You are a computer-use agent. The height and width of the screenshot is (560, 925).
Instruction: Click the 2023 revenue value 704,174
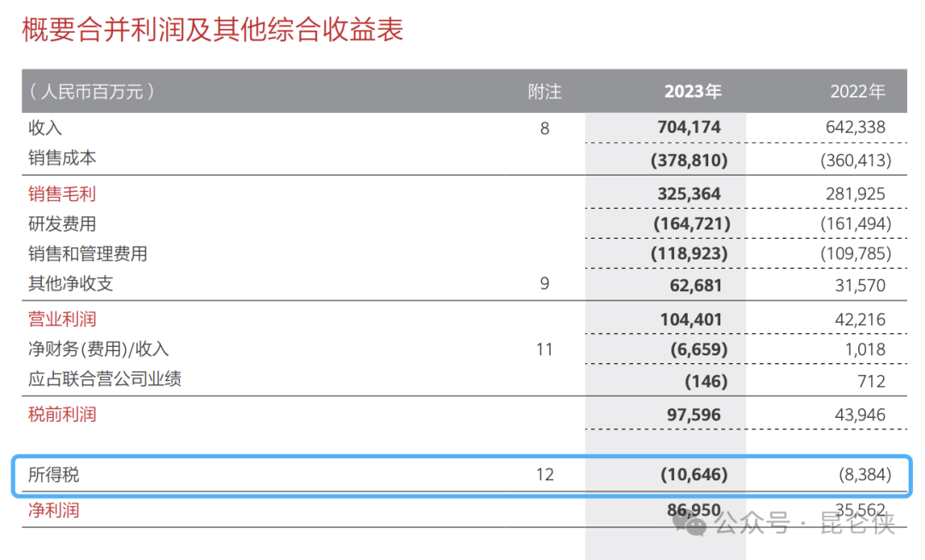click(689, 127)
